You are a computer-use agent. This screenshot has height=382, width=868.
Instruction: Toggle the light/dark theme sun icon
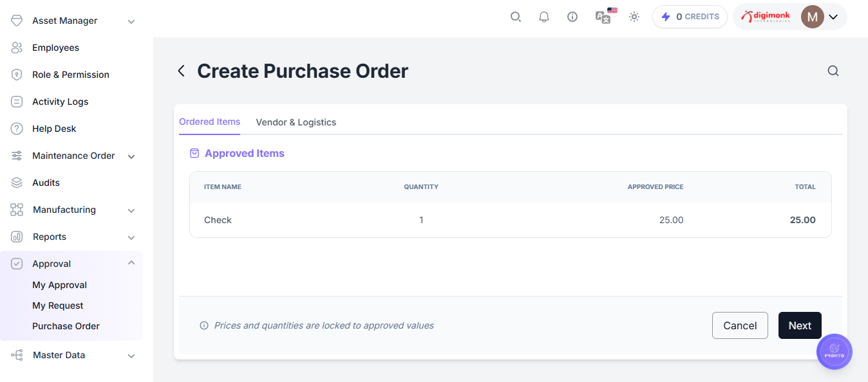point(634,17)
